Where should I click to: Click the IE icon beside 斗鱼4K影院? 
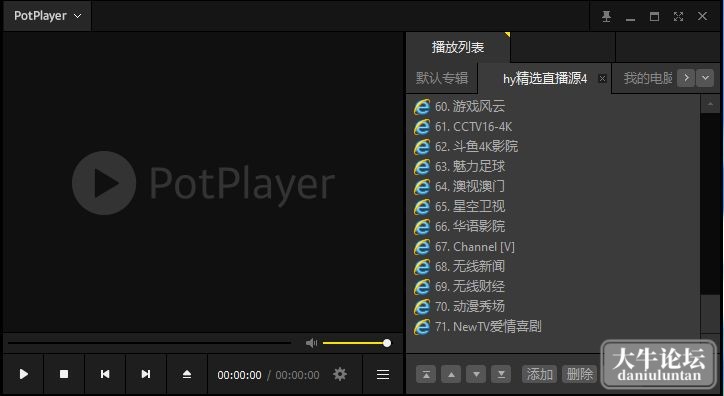click(x=422, y=147)
